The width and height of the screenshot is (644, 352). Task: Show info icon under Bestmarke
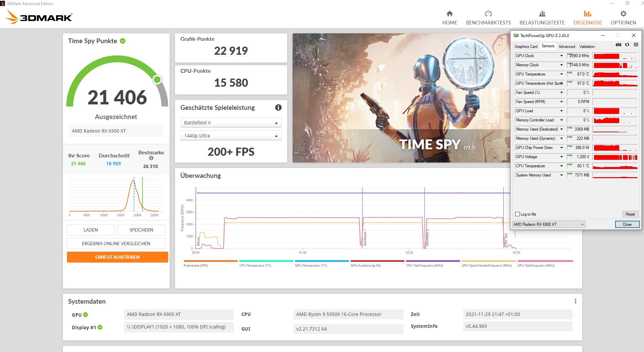tap(151, 158)
